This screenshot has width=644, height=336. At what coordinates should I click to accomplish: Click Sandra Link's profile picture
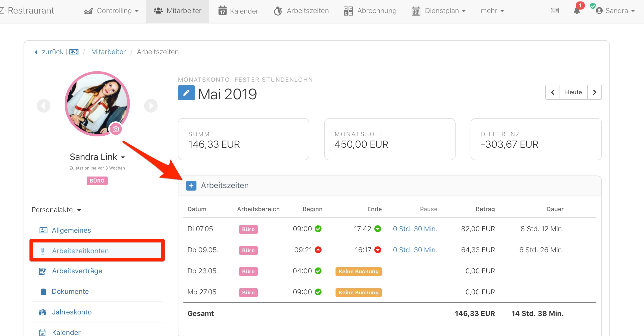point(97,104)
